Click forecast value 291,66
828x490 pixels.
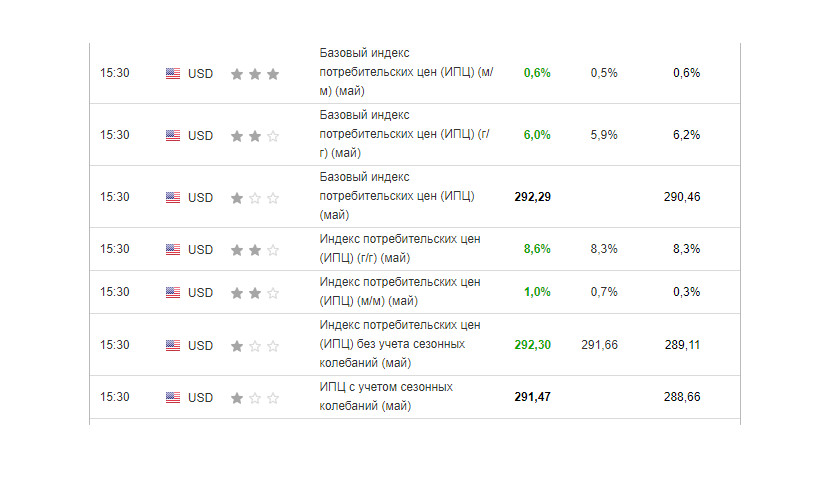click(x=599, y=345)
